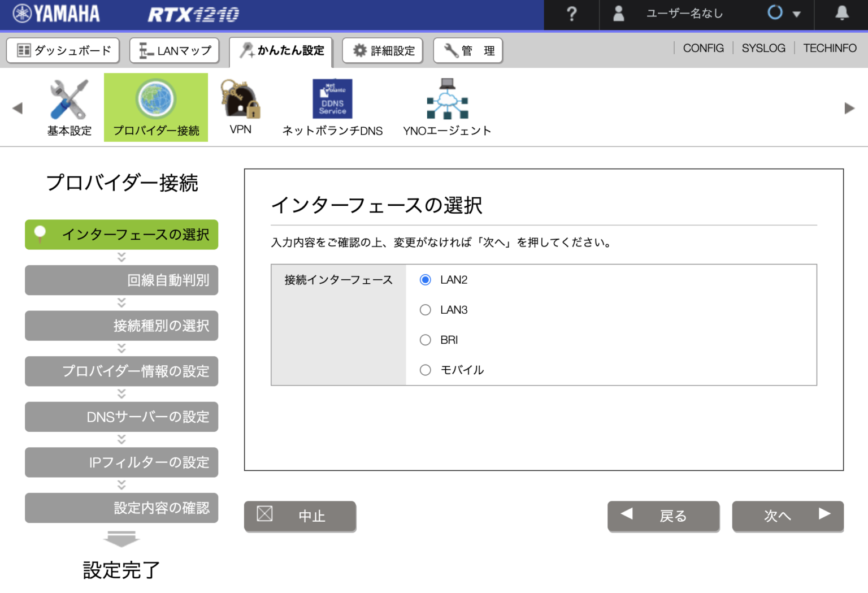Click the DNSサーバーの設定 step
Screen dimensions: 868x593
click(121, 417)
